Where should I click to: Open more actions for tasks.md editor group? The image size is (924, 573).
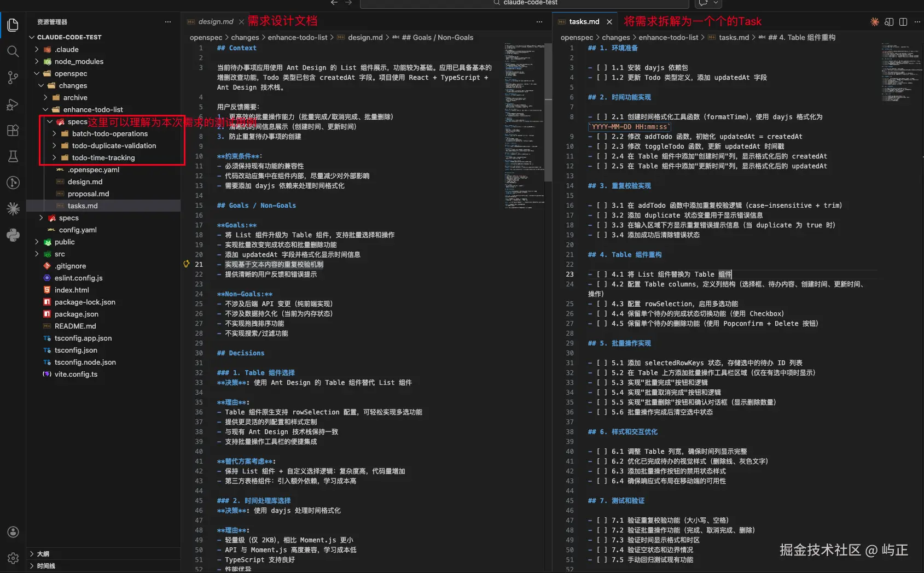(x=917, y=22)
